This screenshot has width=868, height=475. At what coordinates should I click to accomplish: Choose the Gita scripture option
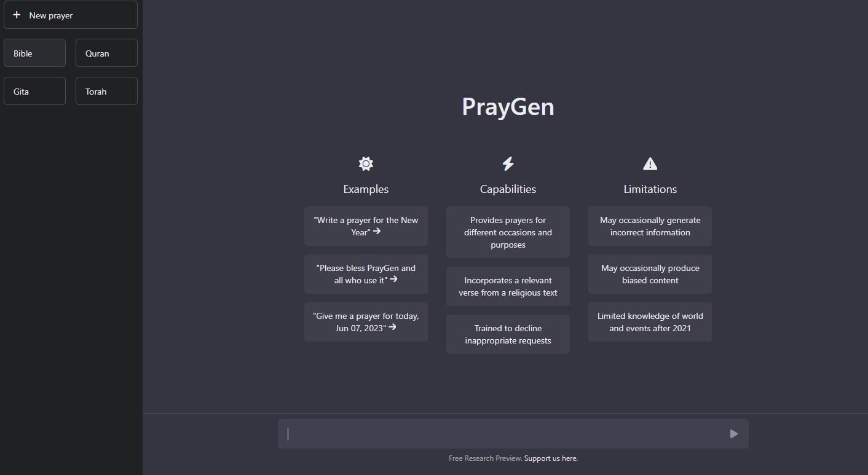tap(34, 92)
